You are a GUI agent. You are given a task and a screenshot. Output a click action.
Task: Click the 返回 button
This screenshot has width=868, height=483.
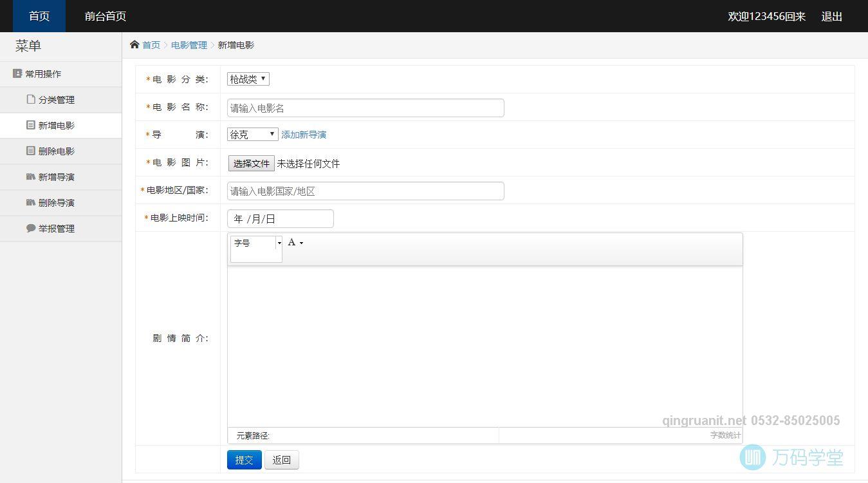[281, 459]
